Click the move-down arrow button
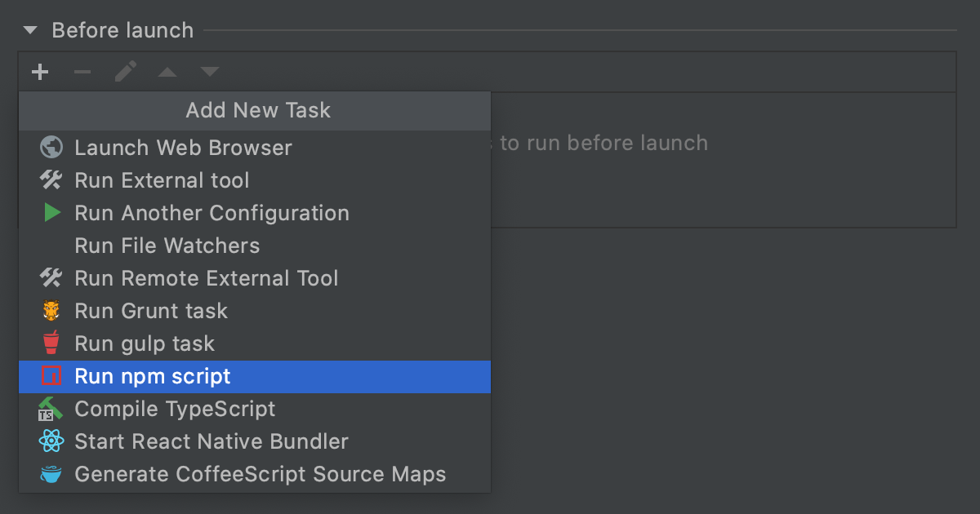Viewport: 980px width, 514px height. (209, 72)
